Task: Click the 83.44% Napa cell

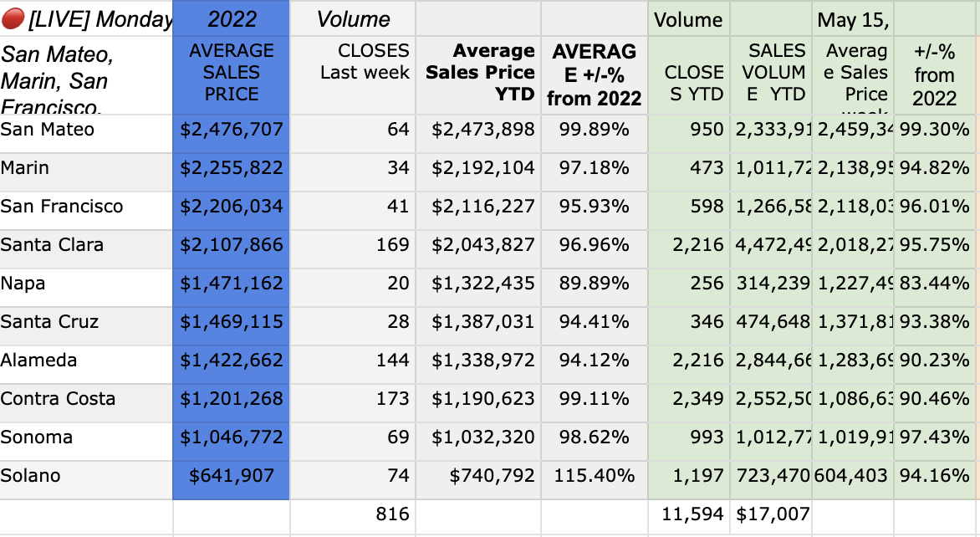Action: pyautogui.click(x=934, y=288)
